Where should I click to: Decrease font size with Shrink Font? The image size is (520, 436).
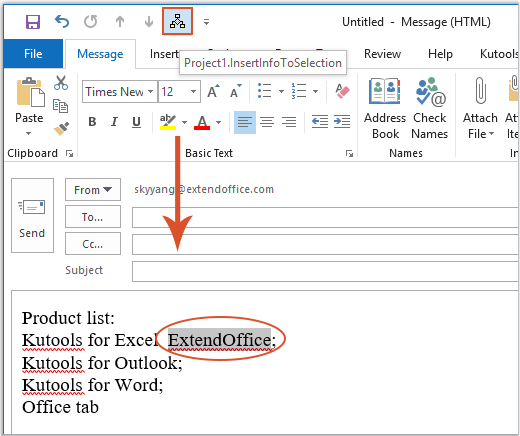click(236, 91)
